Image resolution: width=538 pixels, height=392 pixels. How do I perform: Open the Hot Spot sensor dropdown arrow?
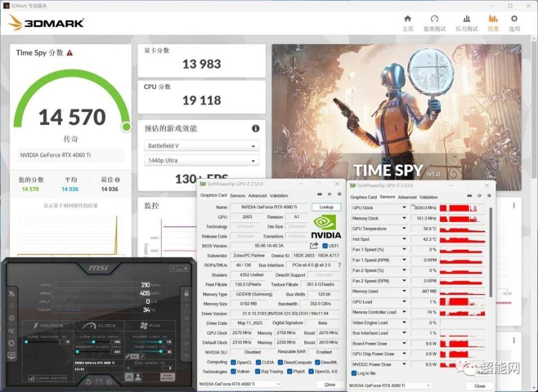point(404,239)
